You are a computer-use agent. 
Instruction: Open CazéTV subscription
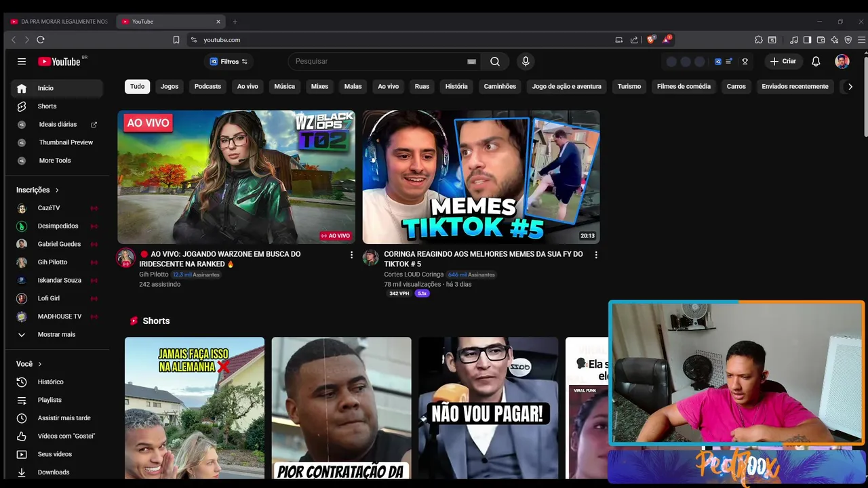57,208
